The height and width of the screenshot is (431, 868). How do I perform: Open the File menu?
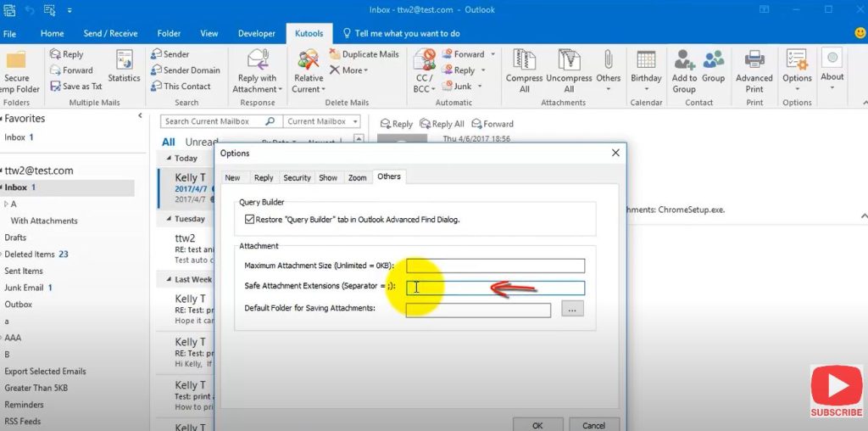(9, 33)
